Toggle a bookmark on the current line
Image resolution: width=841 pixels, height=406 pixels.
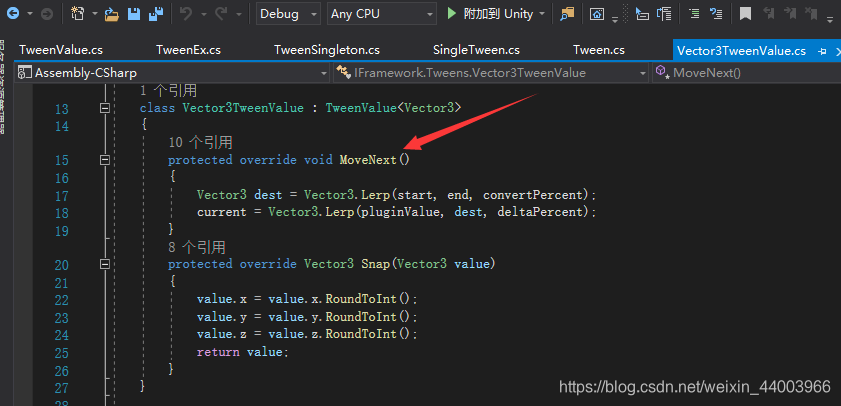click(745, 14)
